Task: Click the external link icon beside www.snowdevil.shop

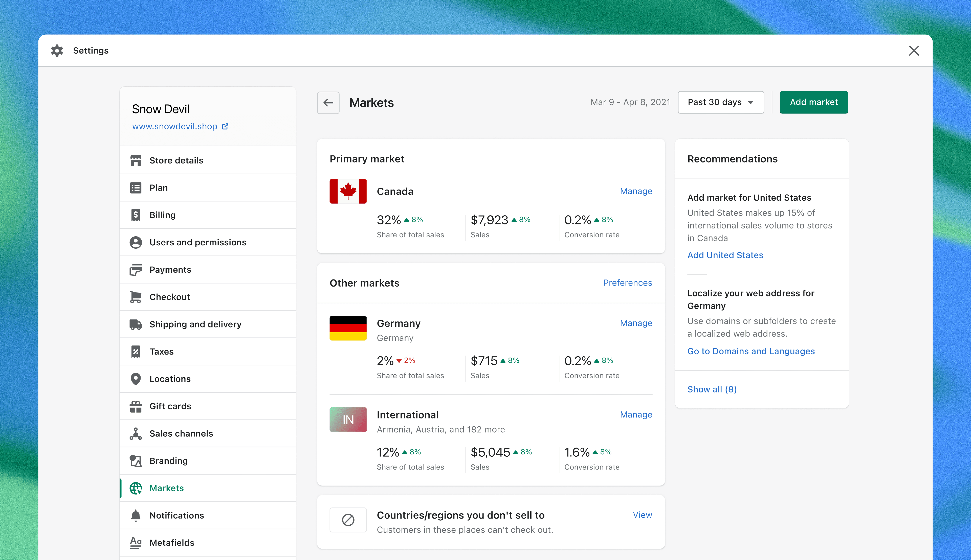Action: click(x=225, y=127)
